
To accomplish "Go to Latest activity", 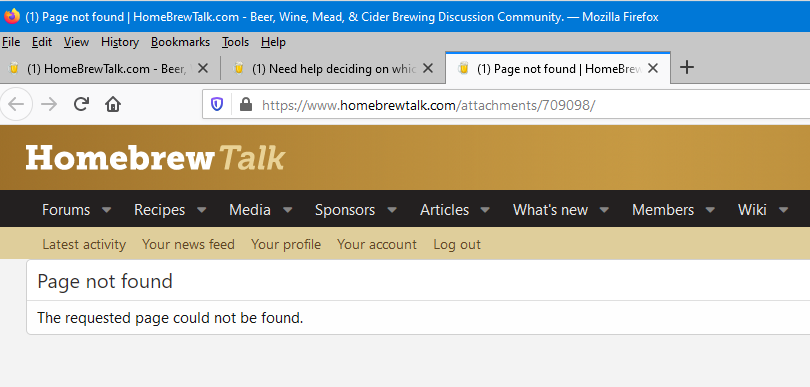I will pos(84,244).
